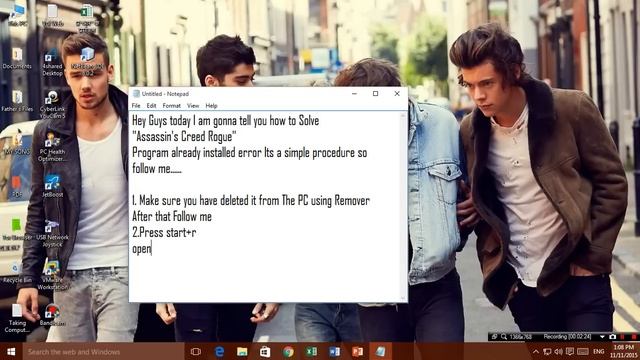Open PowerPoint from the taskbar
The width and height of the screenshot is (640, 360).
(x=358, y=351)
